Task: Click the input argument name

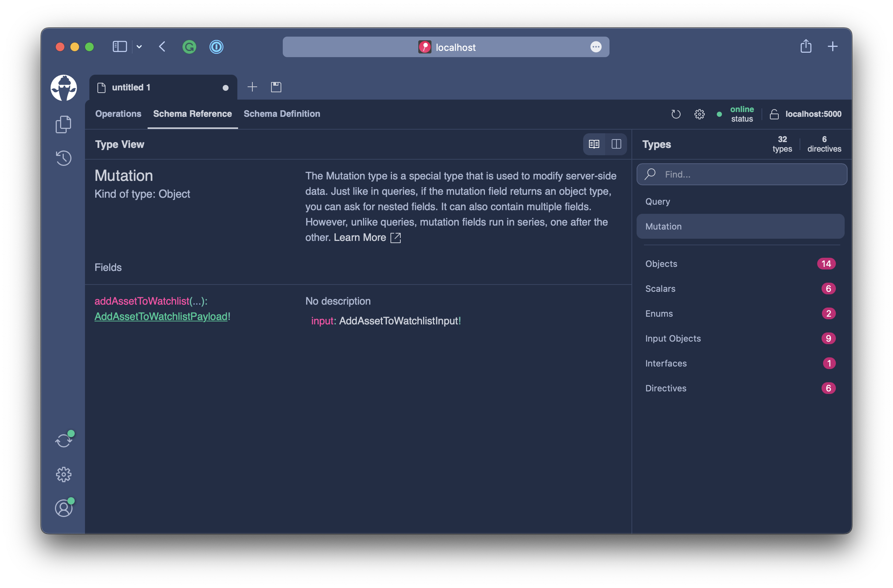Action: [322, 321]
